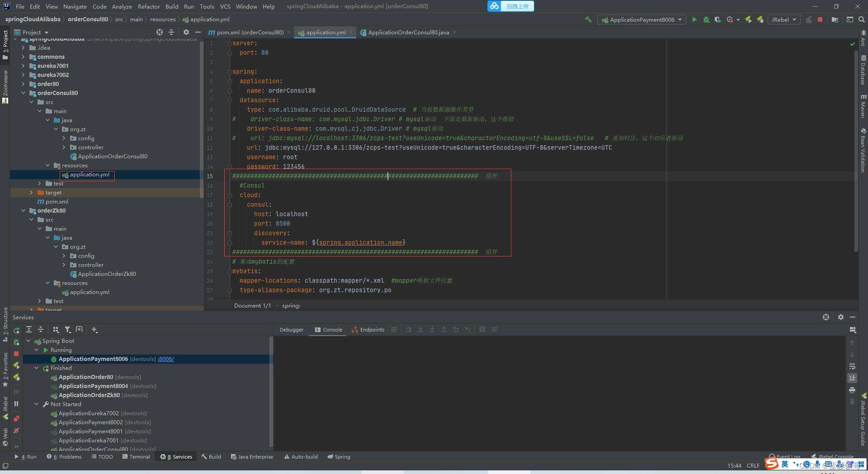This screenshot has height=474, width=868.
Task: Click locate/select opened file icon in Project panel
Action: point(160,32)
